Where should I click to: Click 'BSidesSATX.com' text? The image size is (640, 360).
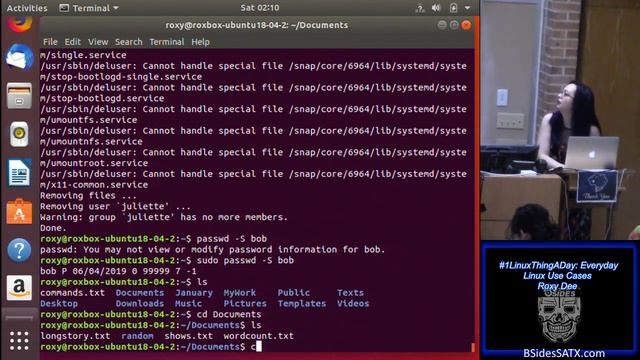click(564, 353)
